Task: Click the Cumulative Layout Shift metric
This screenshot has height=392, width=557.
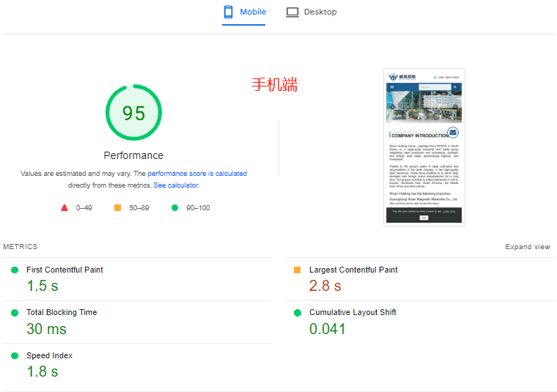Action: [353, 312]
